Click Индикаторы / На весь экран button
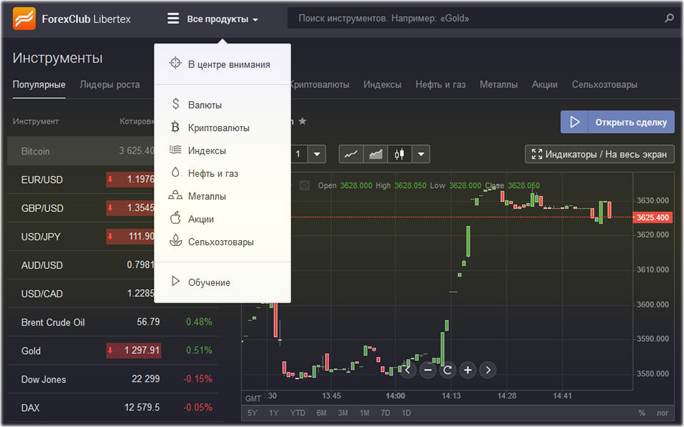The height and width of the screenshot is (427, 684). 600,154
